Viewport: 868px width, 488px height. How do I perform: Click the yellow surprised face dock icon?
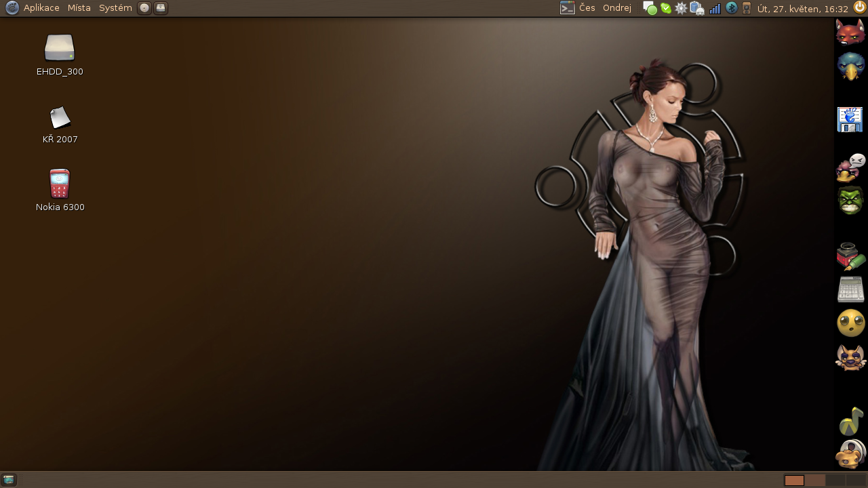click(x=850, y=323)
